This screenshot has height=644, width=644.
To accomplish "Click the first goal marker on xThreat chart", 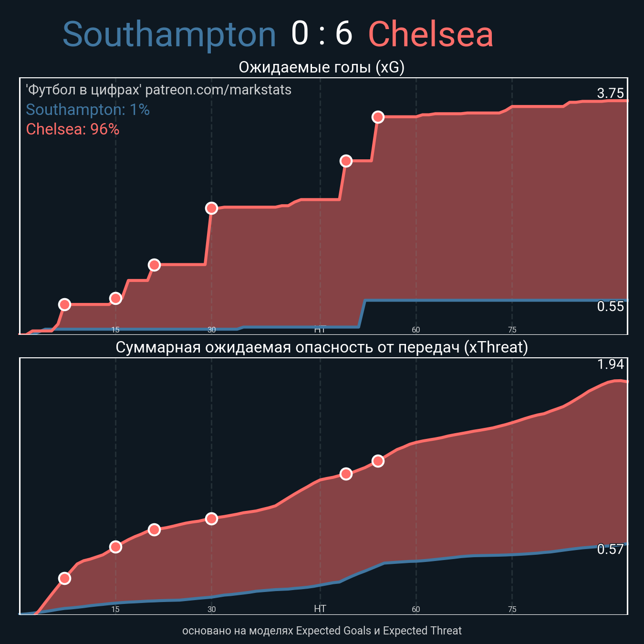I will click(64, 578).
